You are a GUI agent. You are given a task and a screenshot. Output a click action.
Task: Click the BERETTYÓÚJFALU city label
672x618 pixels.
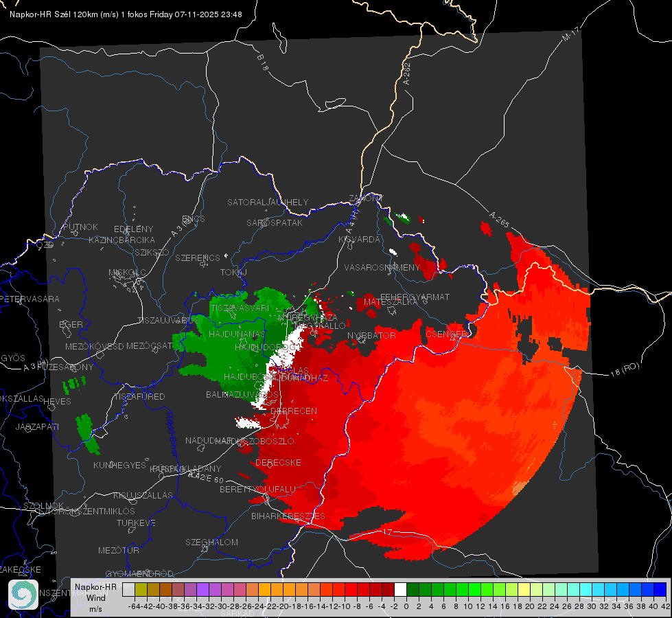257,490
